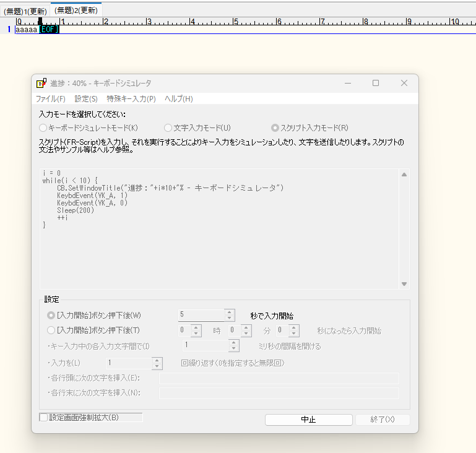Screen dimensions: 476x453
Task: Select キーボードシミュレートモード(K) radio button
Action: [x=43, y=128]
